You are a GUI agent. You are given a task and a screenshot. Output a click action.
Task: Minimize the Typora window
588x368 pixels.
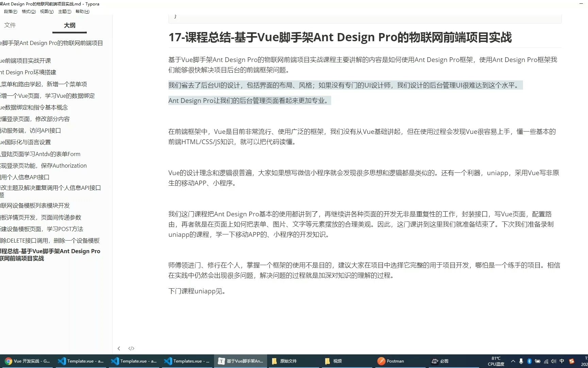point(581,3)
